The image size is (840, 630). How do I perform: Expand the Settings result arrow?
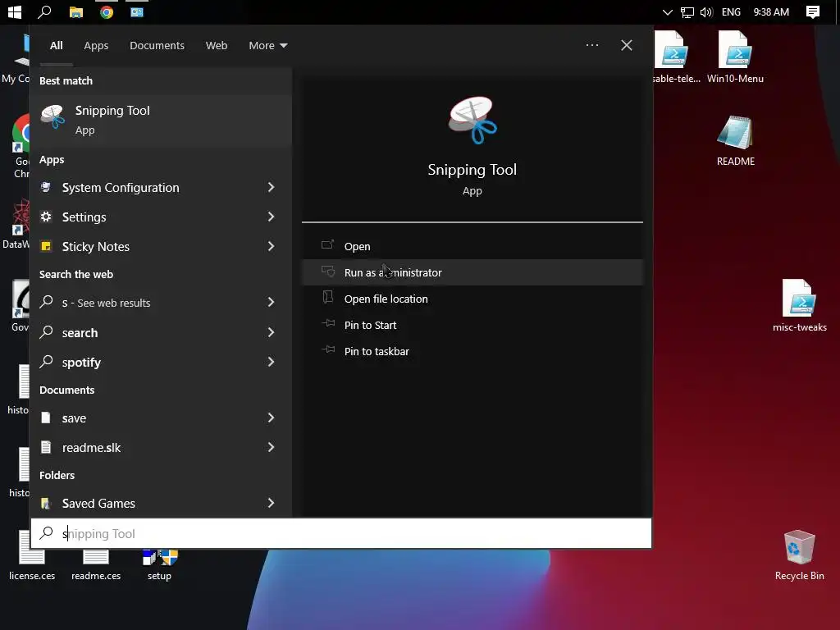(271, 217)
